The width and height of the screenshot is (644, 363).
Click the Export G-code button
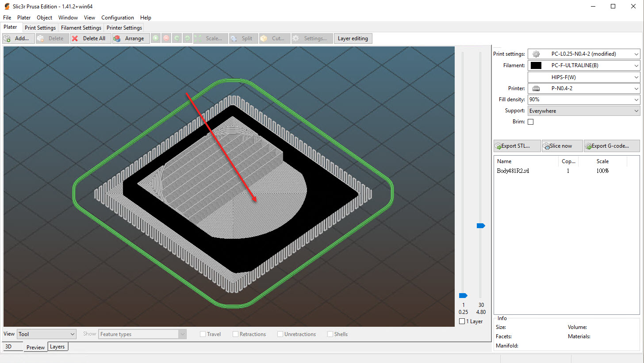coord(612,146)
